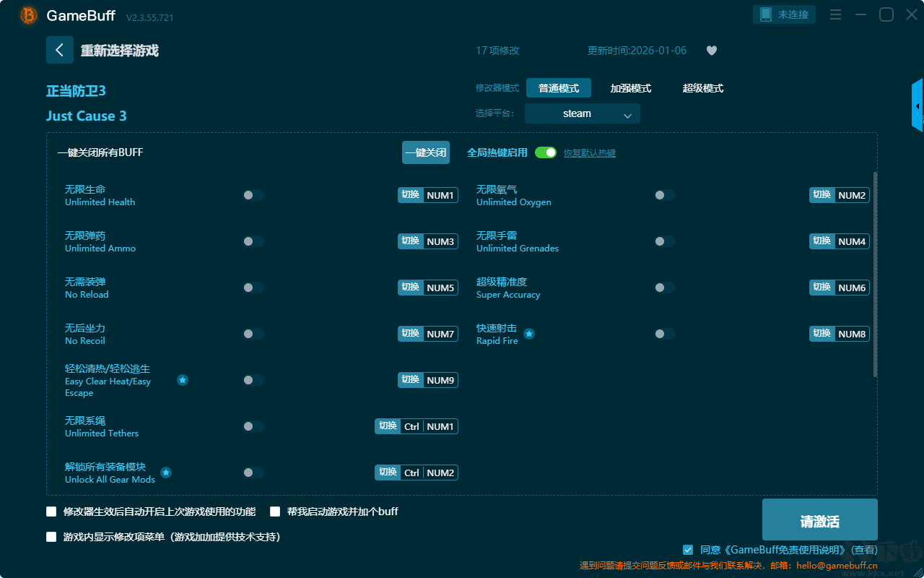Screen dimensions: 924x578
Task: Open the hamburger menu icon
Action: 835,14
